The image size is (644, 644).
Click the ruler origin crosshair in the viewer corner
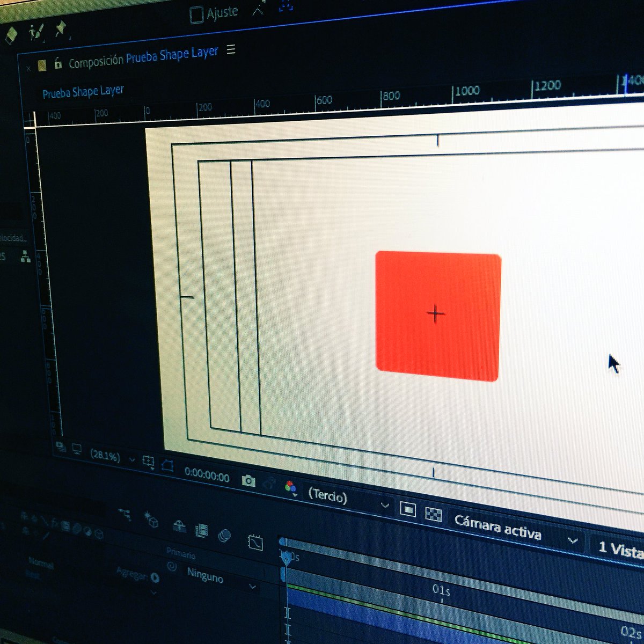point(31,120)
